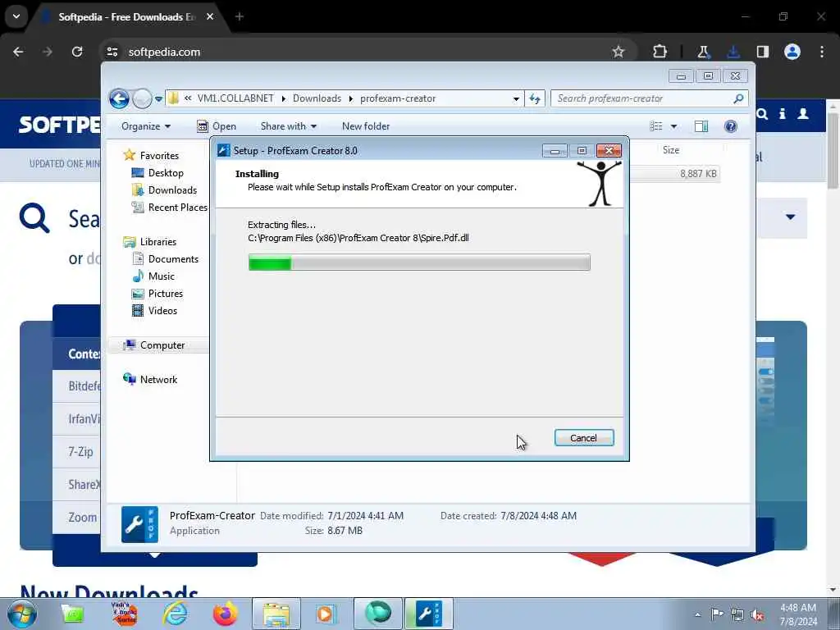Refresh the Explorer folder view
840x630 pixels.
(x=535, y=98)
